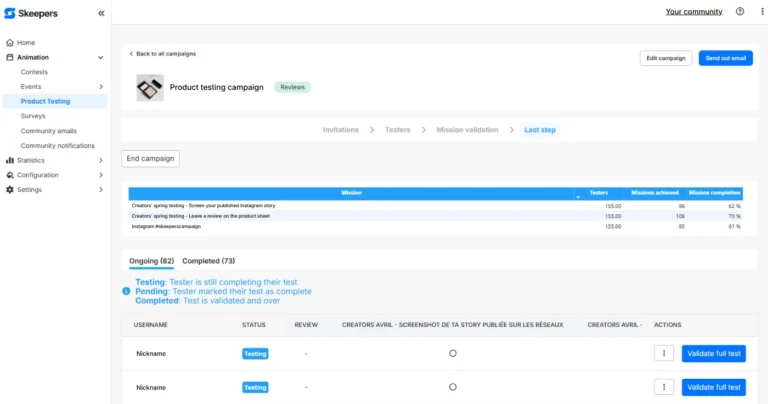Viewport: 768px width, 404px height.
Task: Click the Send out email button
Action: [x=725, y=58]
